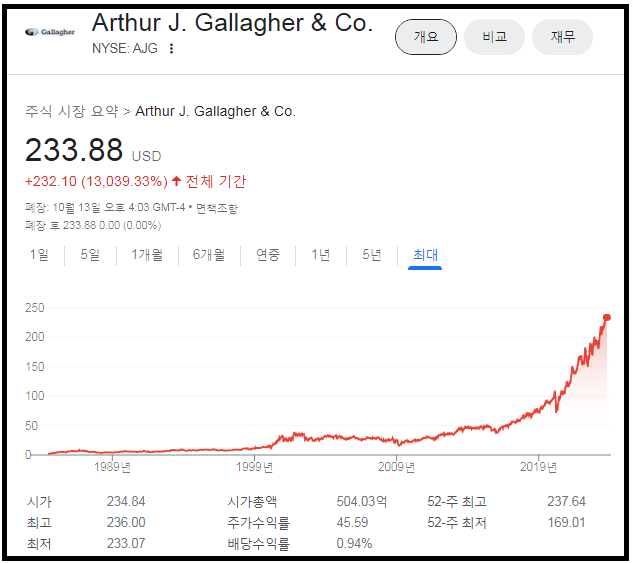
Task: Click the 2019년 axis label
Action: coord(538,467)
